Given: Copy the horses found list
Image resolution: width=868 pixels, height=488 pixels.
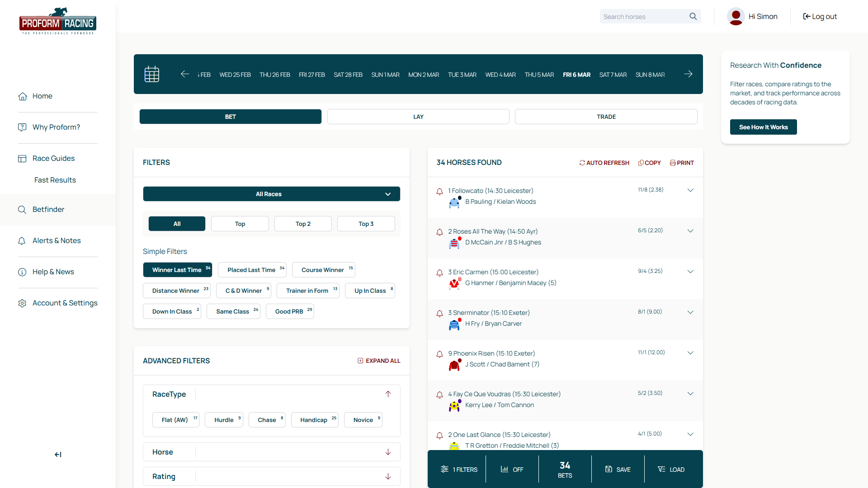Looking at the screenshot, I should (649, 163).
